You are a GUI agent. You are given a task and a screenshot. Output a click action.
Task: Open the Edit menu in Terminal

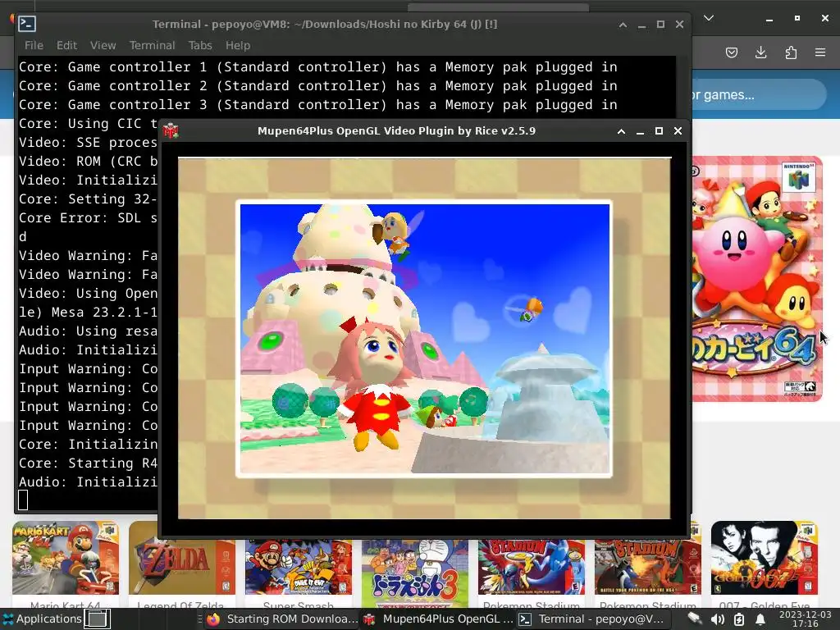(67, 46)
